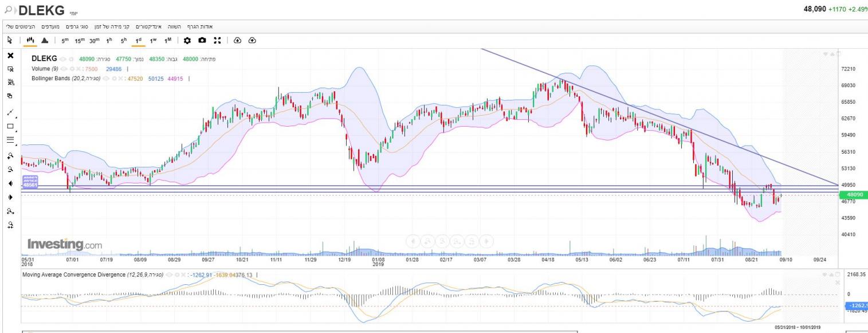
Task: Click the DLEKG symbol title
Action: click(42, 11)
